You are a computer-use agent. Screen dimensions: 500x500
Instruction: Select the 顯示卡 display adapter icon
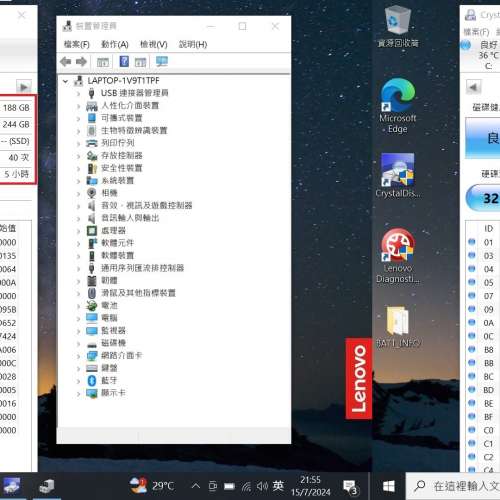pyautogui.click(x=92, y=393)
